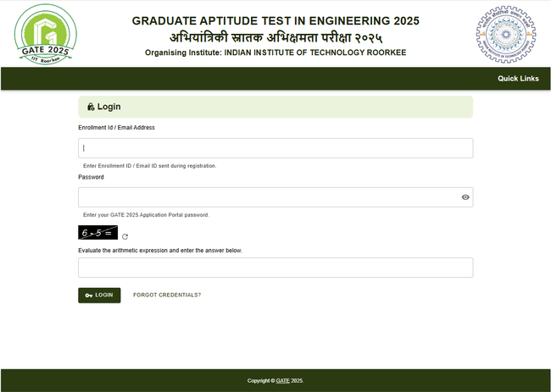551x392 pixels.
Task: Click the IIT Roorkee emblem
Action: point(505,33)
